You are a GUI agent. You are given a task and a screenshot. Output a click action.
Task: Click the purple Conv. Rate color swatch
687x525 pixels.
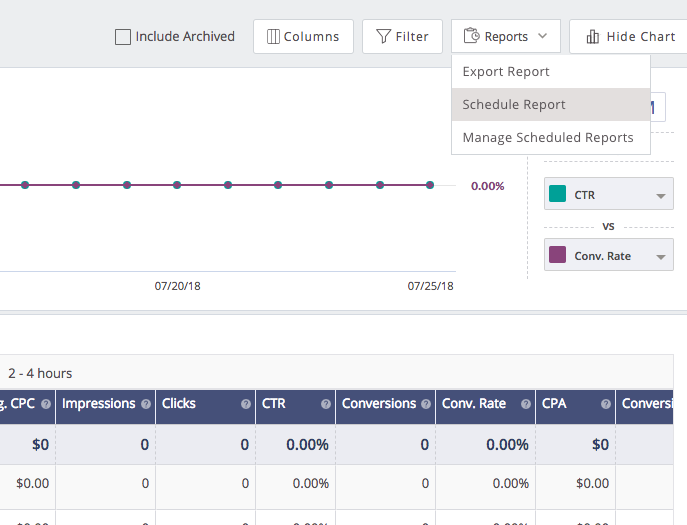pos(558,256)
